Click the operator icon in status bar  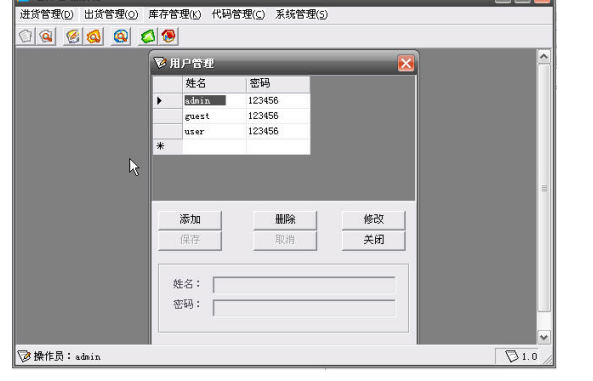click(24, 356)
